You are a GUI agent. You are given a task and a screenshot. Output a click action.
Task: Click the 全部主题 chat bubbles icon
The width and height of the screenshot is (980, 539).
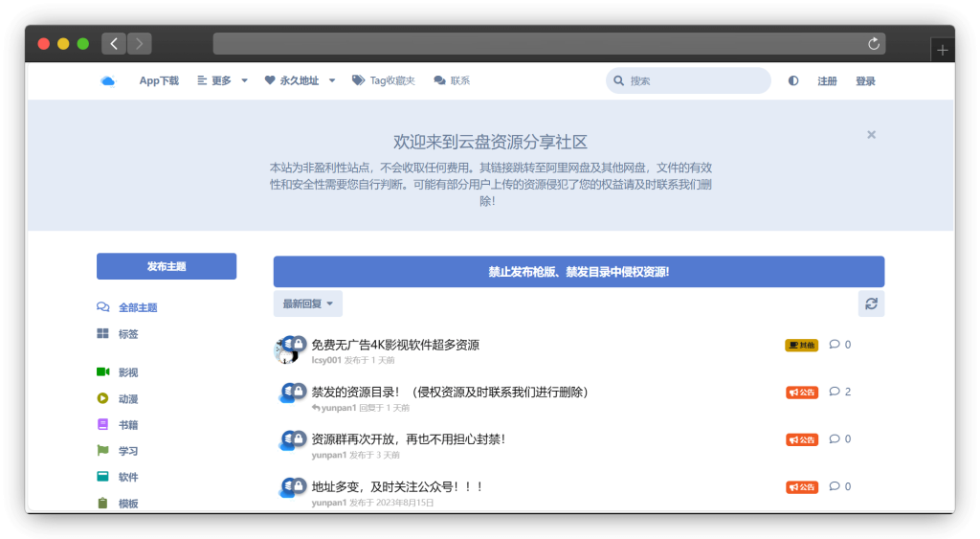(x=103, y=307)
